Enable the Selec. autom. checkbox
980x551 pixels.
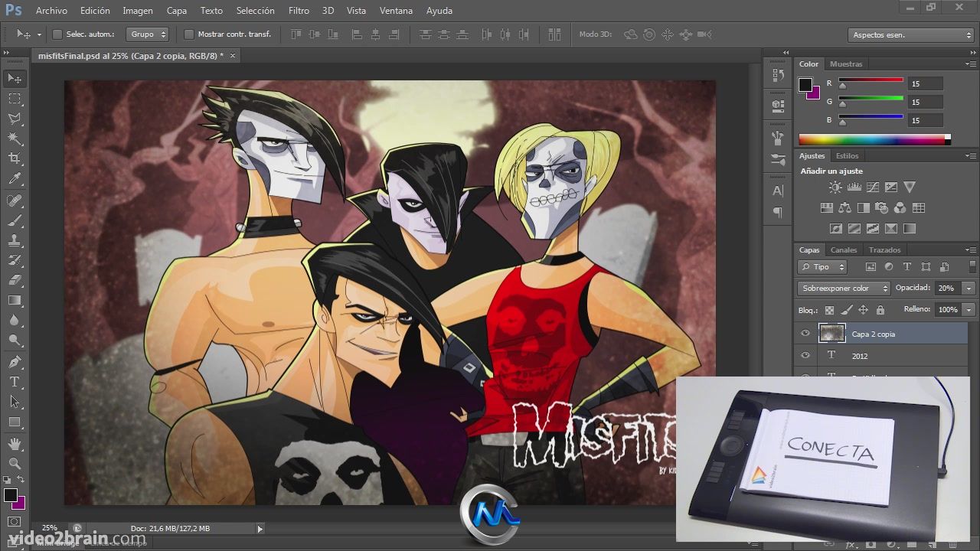(57, 34)
